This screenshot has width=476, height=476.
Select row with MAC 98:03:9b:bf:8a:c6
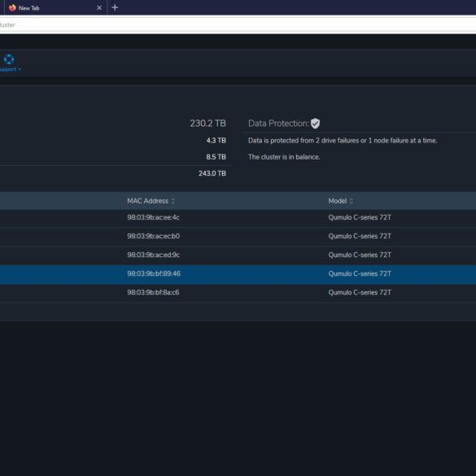point(238,293)
